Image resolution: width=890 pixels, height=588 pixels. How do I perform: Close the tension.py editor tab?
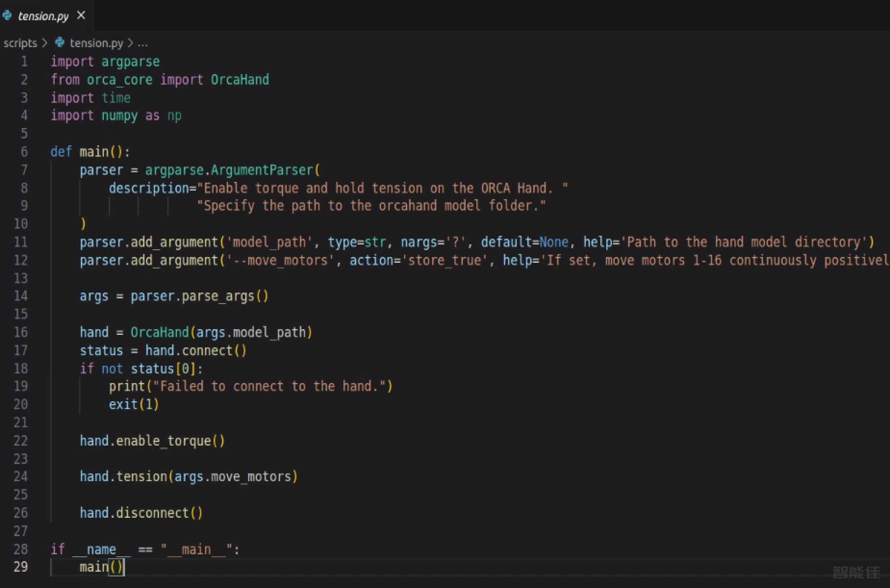81,15
